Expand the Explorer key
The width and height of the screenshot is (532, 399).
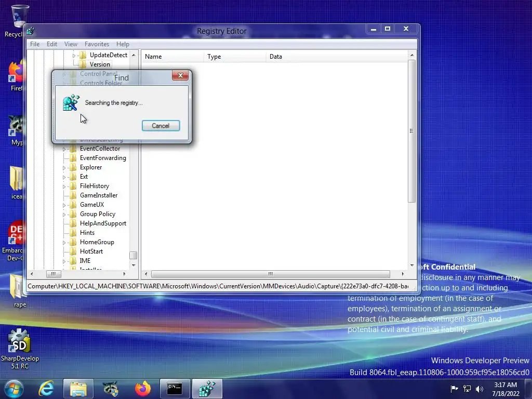pyautogui.click(x=64, y=168)
